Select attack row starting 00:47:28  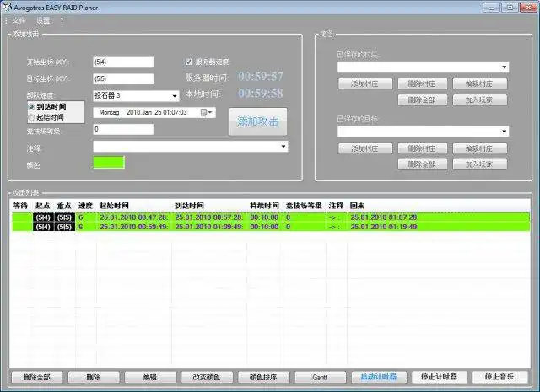tap(271, 217)
